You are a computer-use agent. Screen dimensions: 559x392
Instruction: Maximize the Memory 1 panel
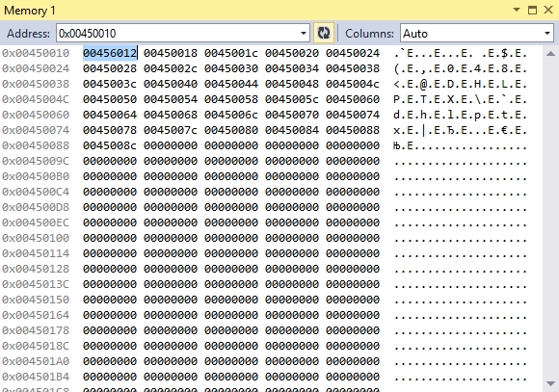point(532,10)
